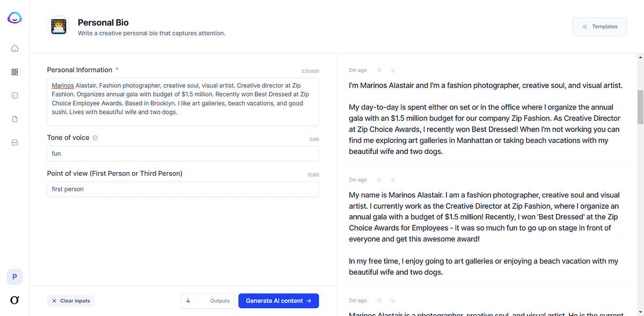Favorite the third output at the bottom
This screenshot has width=644, height=316.
[x=379, y=300]
